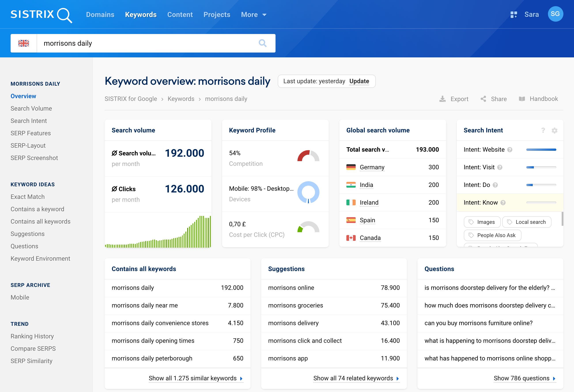Click the Local search tag
This screenshot has width=574, height=392.
tap(527, 222)
